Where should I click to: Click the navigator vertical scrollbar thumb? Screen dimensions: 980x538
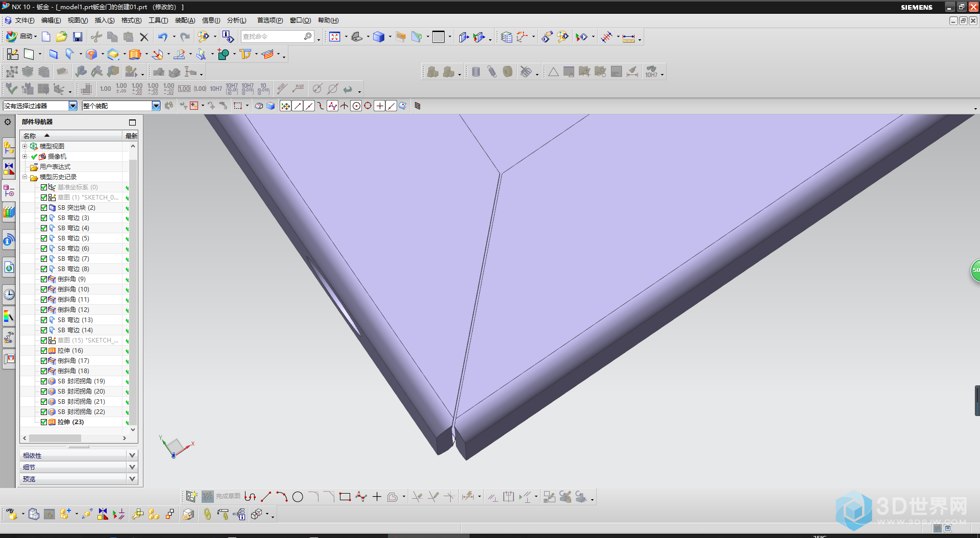pyautogui.click(x=133, y=292)
